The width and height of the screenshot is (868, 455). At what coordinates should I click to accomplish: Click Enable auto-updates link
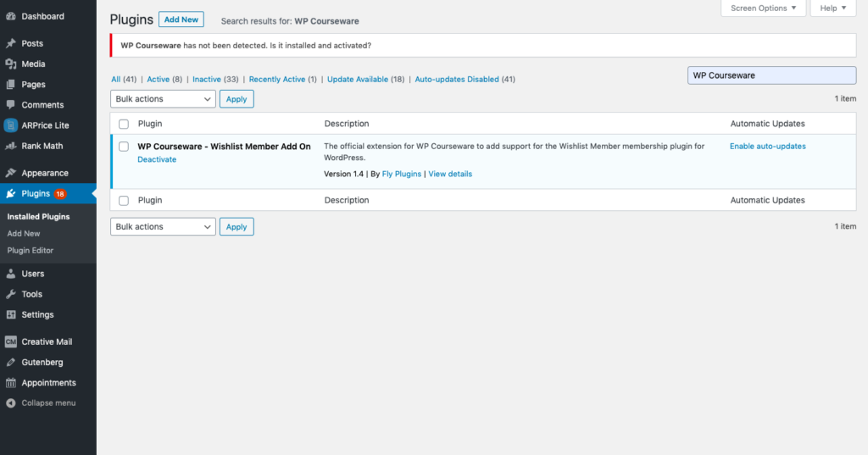tap(767, 146)
